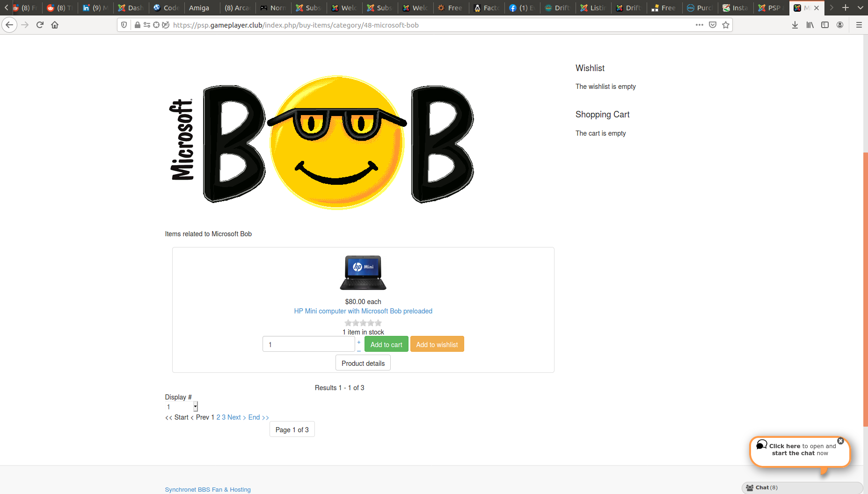
Task: Select the '$80.00 each' price text
Action: pos(363,302)
